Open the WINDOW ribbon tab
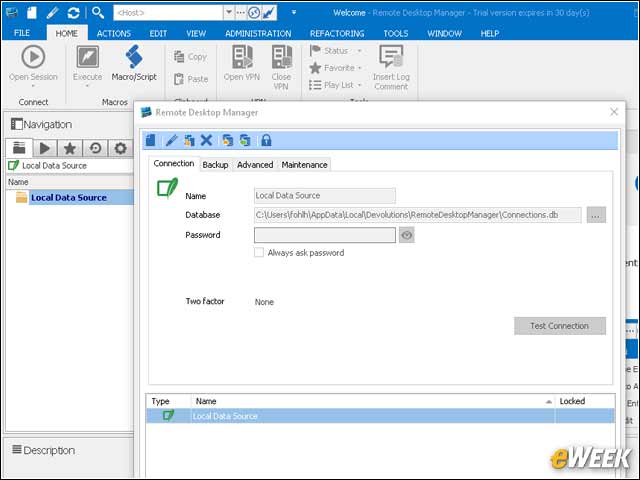Image resolution: width=640 pixels, height=480 pixels. pyautogui.click(x=444, y=33)
